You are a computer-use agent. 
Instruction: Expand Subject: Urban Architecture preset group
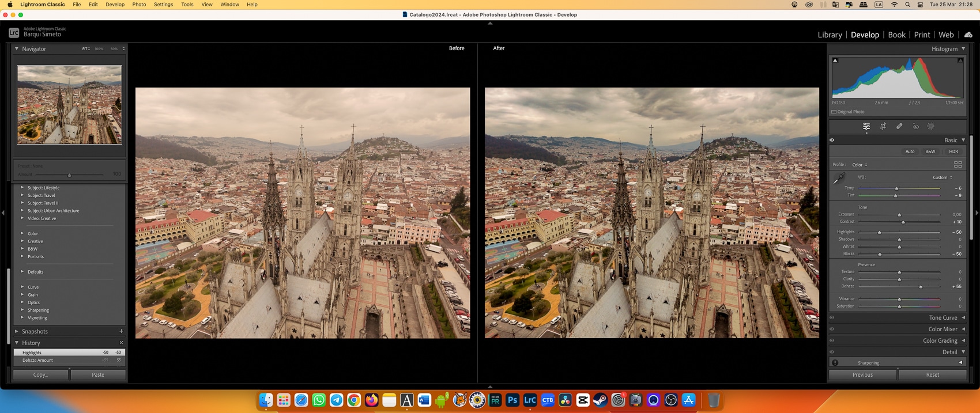[x=22, y=210]
